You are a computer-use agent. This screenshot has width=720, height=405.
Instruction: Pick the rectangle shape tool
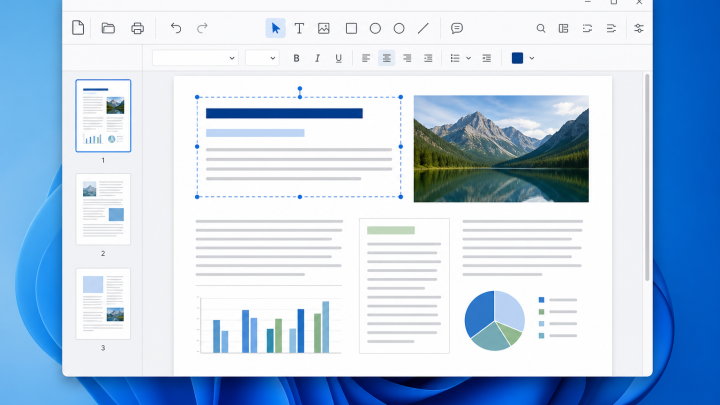pyautogui.click(x=351, y=28)
